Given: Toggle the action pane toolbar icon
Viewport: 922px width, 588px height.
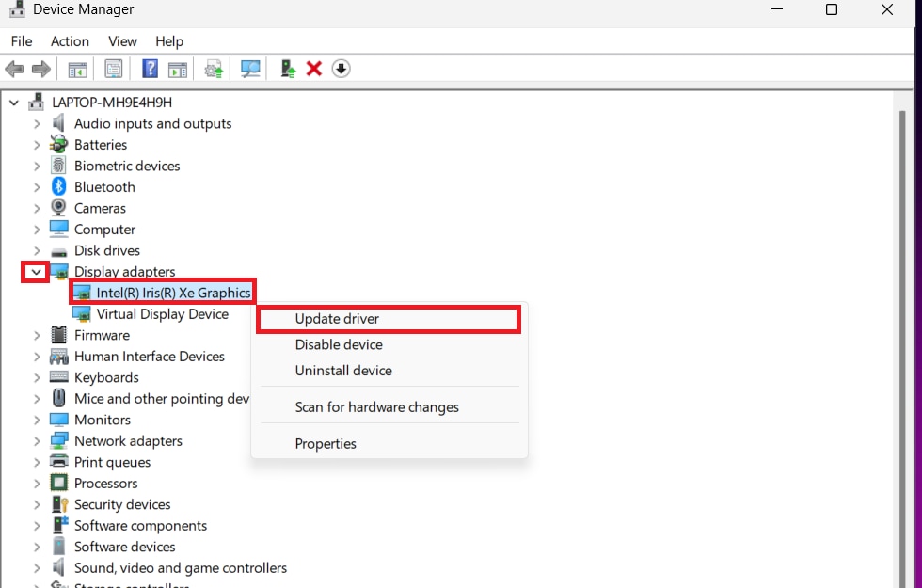Looking at the screenshot, I should pos(178,69).
